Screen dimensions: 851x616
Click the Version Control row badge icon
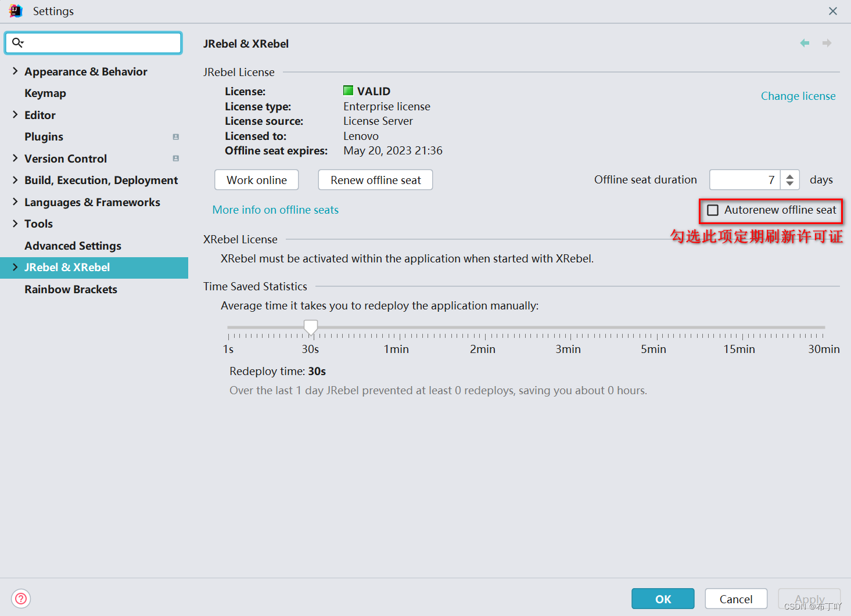click(175, 158)
